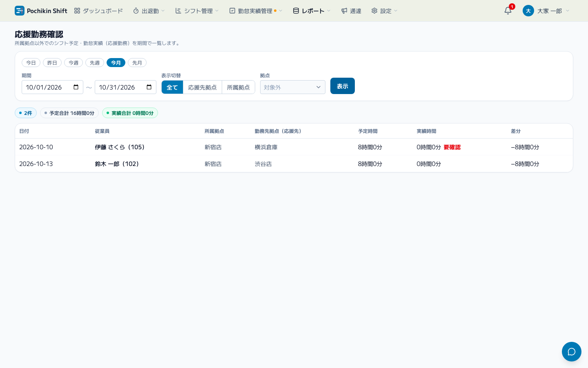Click the date 2026-10-10
Viewport: 588px width, 368px height.
coord(36,147)
